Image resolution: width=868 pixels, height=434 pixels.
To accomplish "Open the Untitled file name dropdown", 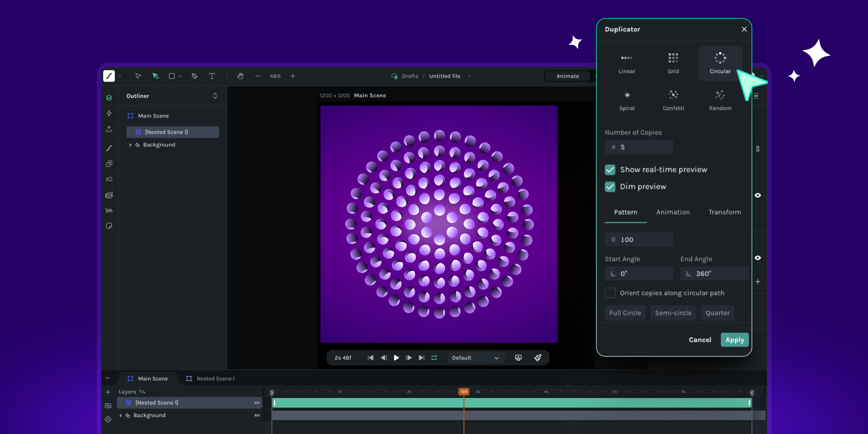I will point(469,76).
